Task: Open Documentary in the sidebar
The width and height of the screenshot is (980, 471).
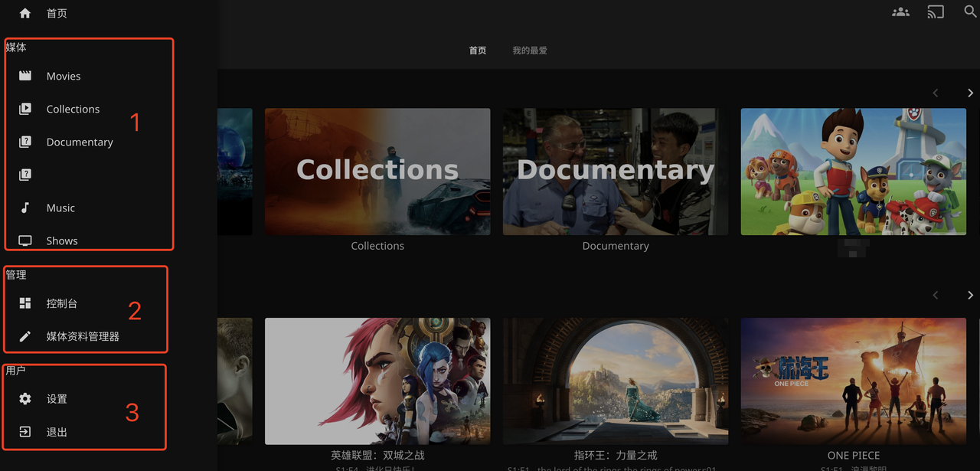Action: click(x=80, y=142)
